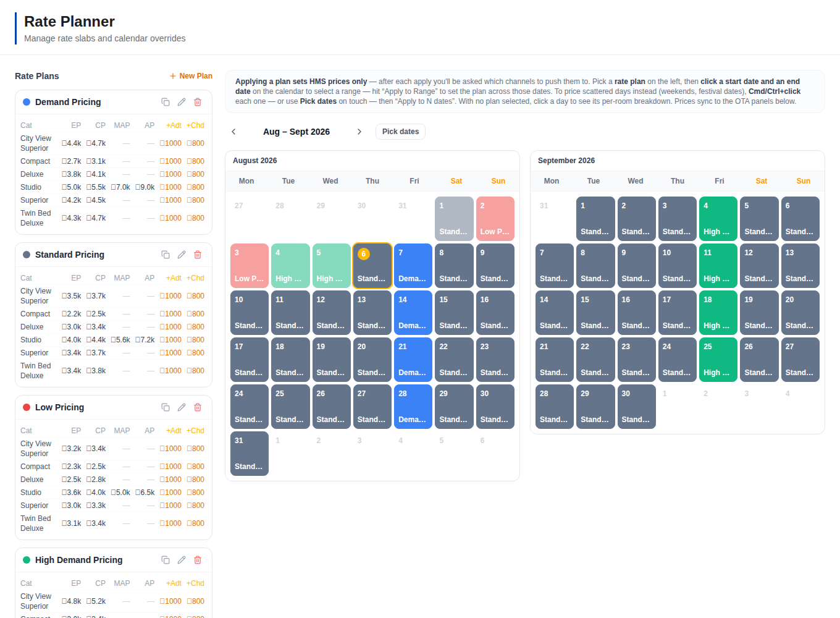The image size is (840, 618).
Task: Select September 22 Standard day
Action: 595,360
